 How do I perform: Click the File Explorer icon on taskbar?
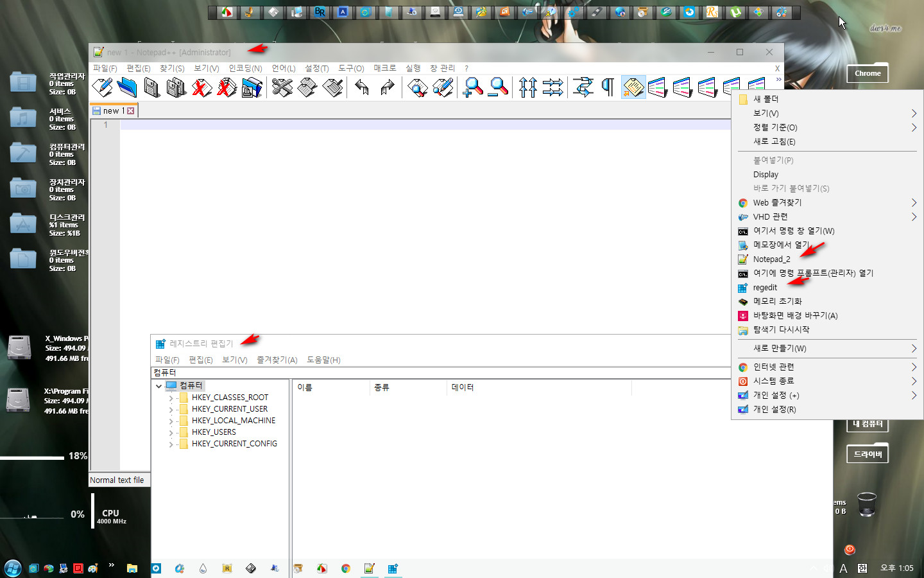pyautogui.click(x=132, y=568)
